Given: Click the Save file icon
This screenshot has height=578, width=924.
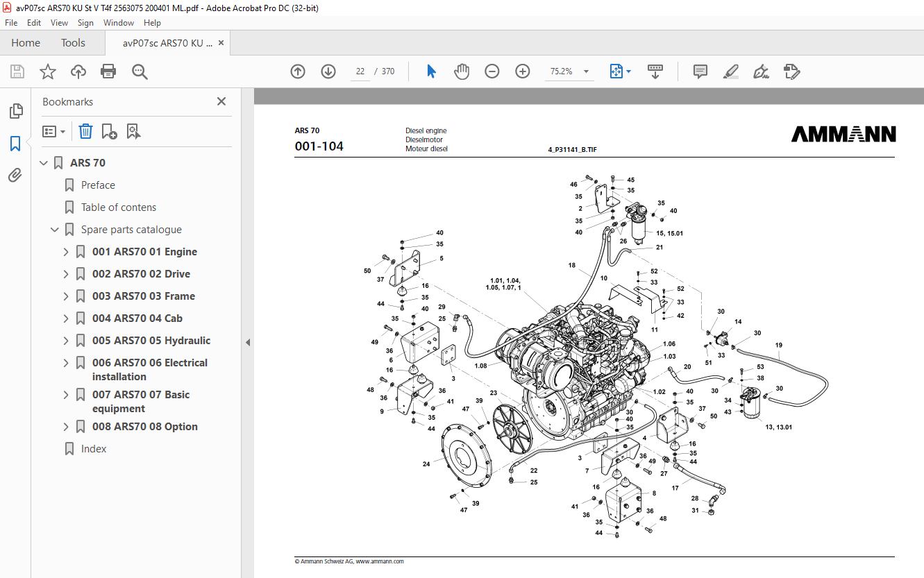Looking at the screenshot, I should (17, 71).
